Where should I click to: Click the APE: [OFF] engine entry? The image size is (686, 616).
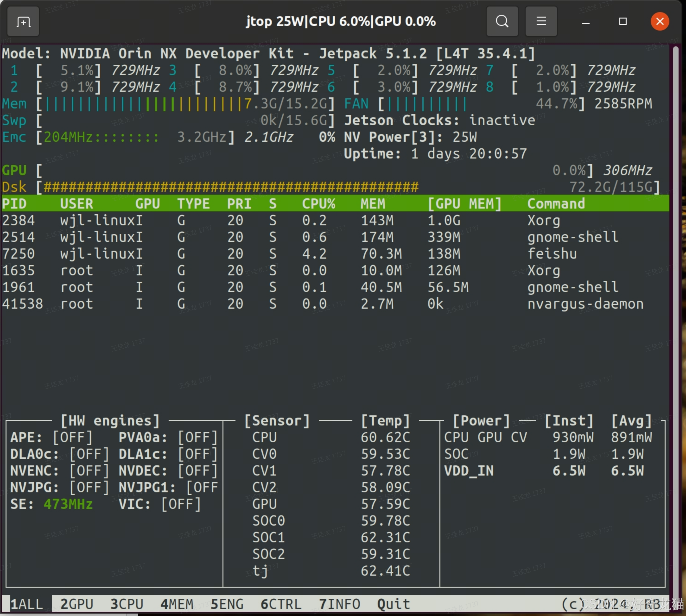point(51,437)
